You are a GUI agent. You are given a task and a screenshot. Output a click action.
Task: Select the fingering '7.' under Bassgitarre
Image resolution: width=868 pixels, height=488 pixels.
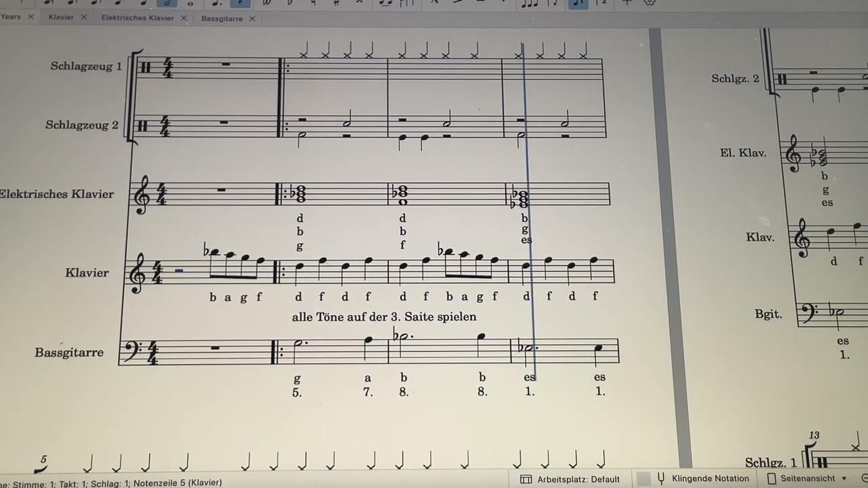tap(368, 392)
